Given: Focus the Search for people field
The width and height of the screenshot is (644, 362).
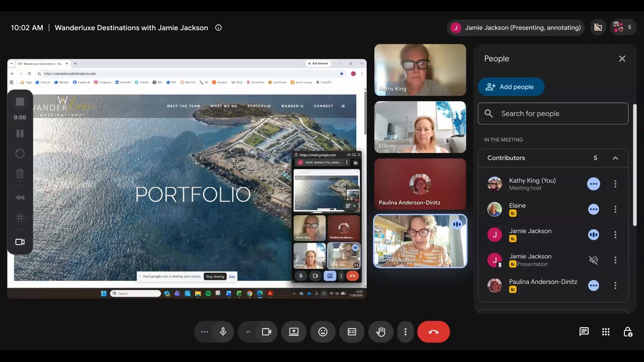Looking at the screenshot, I should point(553,114).
